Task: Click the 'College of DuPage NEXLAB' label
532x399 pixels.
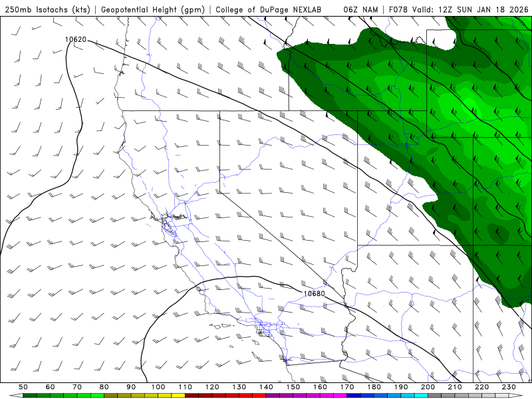Action: click(269, 9)
